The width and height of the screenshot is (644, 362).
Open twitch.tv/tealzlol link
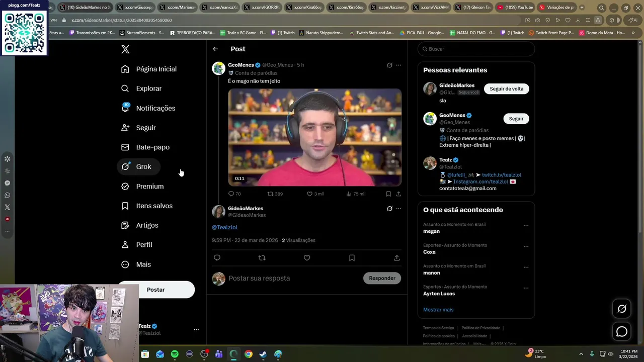coord(502,175)
